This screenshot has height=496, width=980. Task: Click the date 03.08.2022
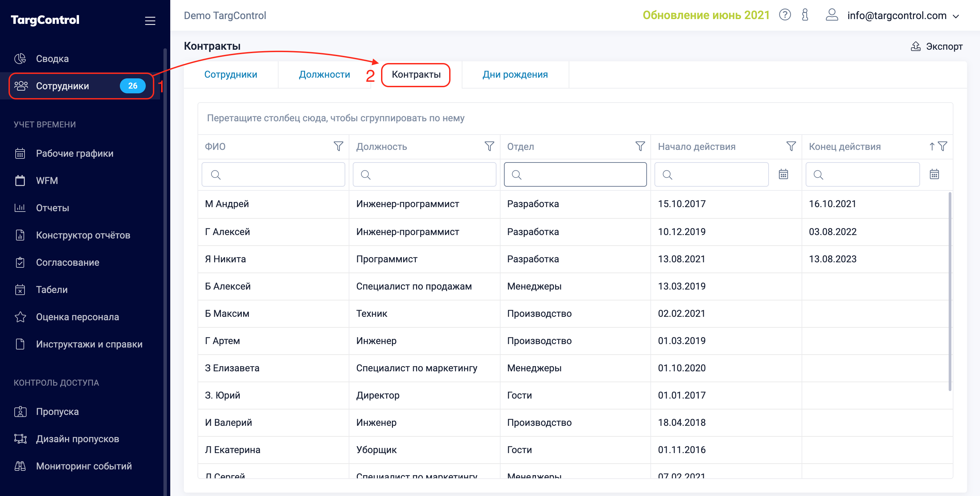pyautogui.click(x=833, y=232)
